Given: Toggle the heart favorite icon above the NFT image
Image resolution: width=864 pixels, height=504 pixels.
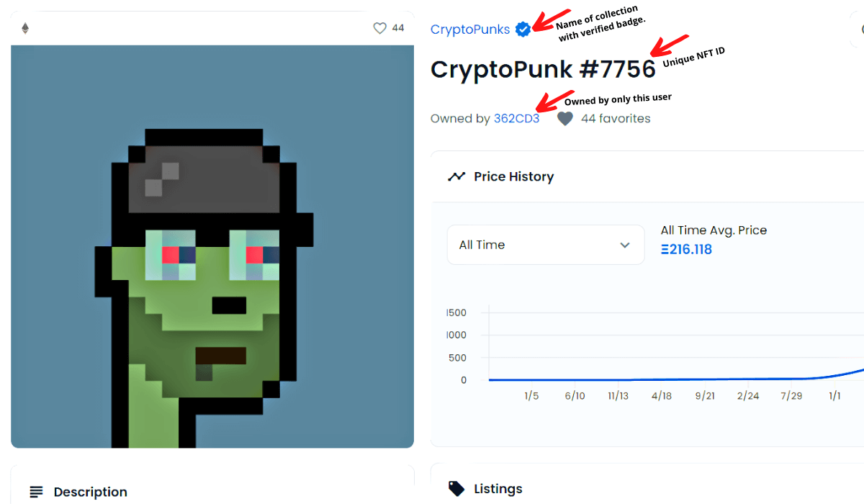Looking at the screenshot, I should coord(379,28).
